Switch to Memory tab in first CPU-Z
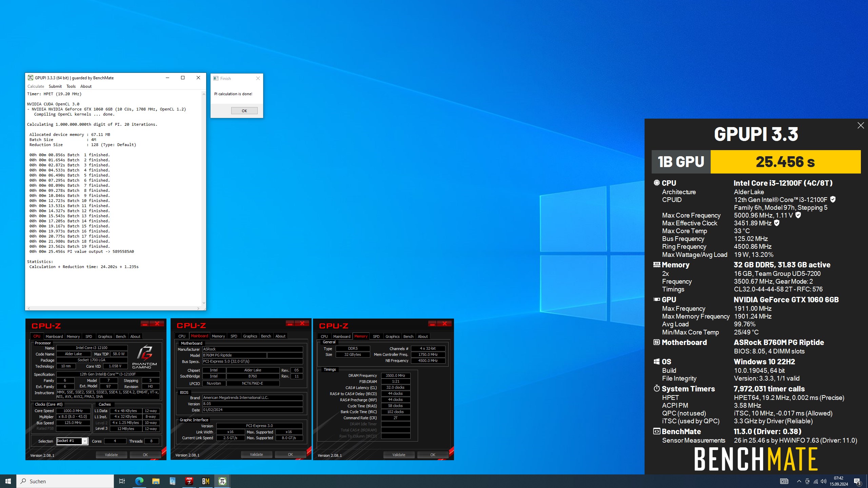Image resolution: width=868 pixels, height=488 pixels. tap(73, 336)
